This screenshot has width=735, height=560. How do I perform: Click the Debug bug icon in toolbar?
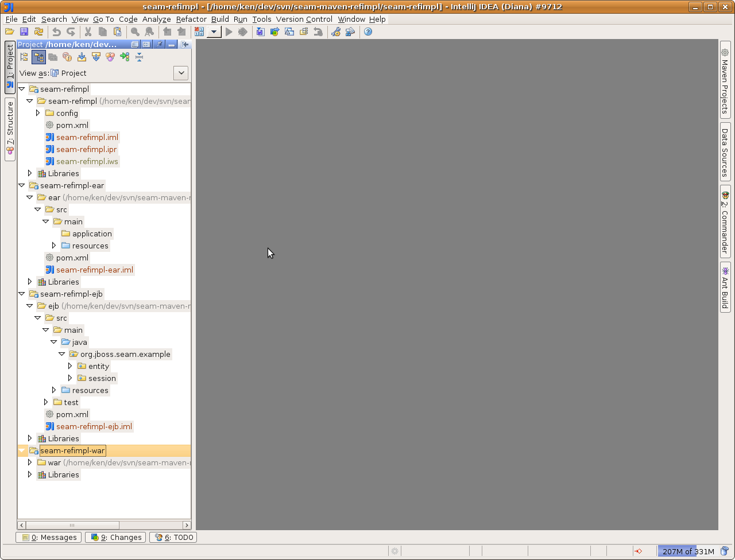[x=243, y=32]
